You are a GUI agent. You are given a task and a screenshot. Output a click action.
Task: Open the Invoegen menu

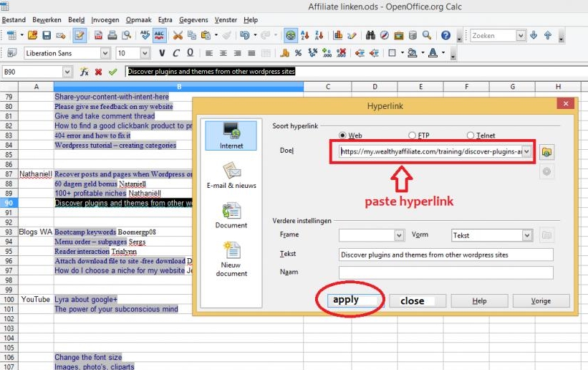(105, 20)
